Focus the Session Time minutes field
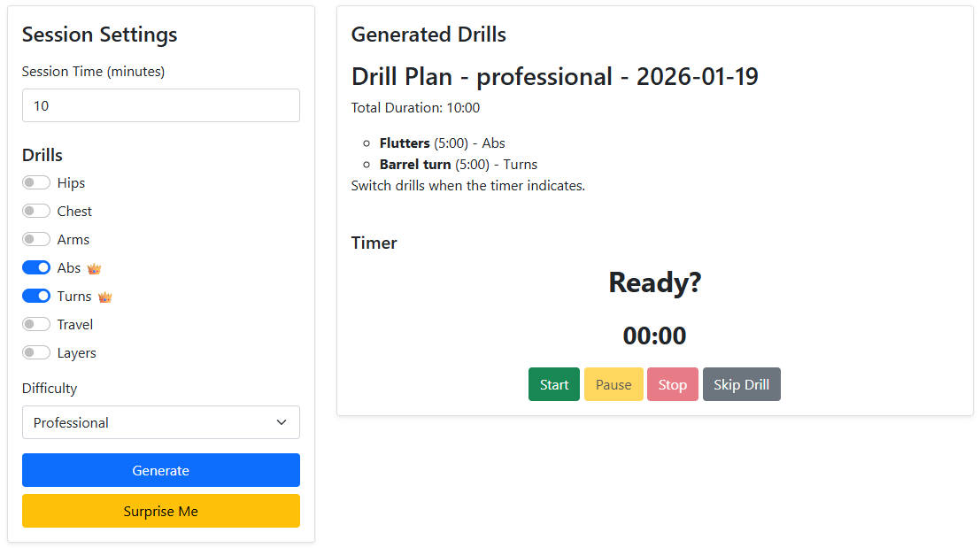The width and height of the screenshot is (980, 548). pyautogui.click(x=160, y=105)
